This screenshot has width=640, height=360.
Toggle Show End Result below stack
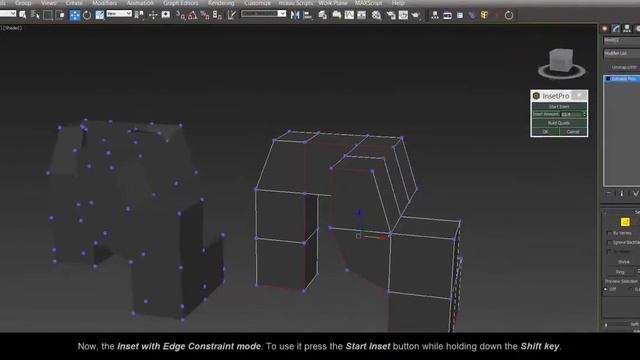(622, 193)
